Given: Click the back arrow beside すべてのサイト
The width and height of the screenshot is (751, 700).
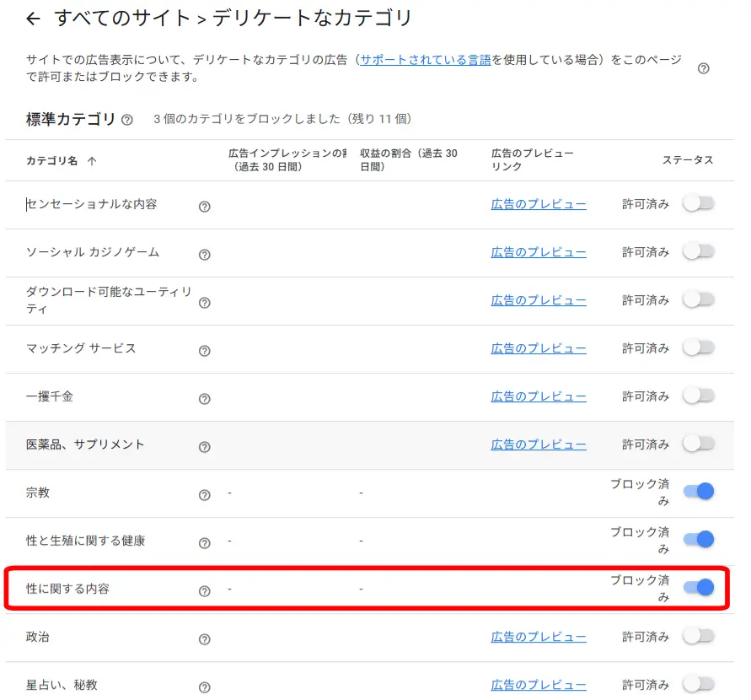Looking at the screenshot, I should point(33,19).
